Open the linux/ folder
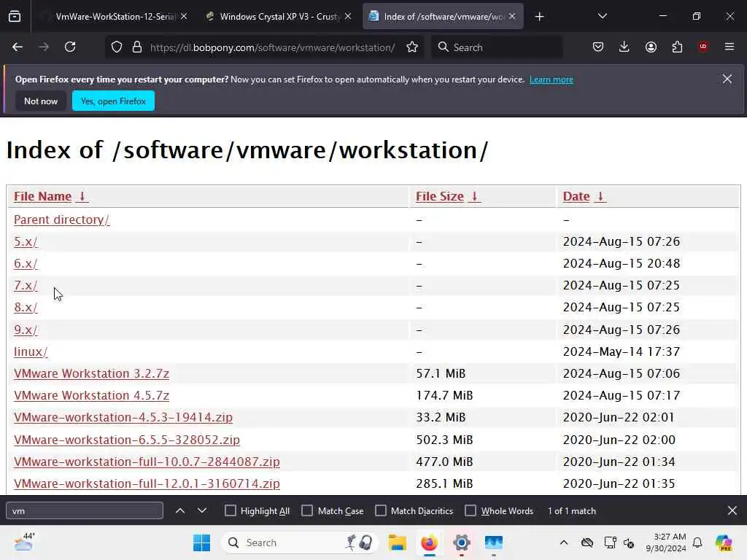 click(x=31, y=351)
